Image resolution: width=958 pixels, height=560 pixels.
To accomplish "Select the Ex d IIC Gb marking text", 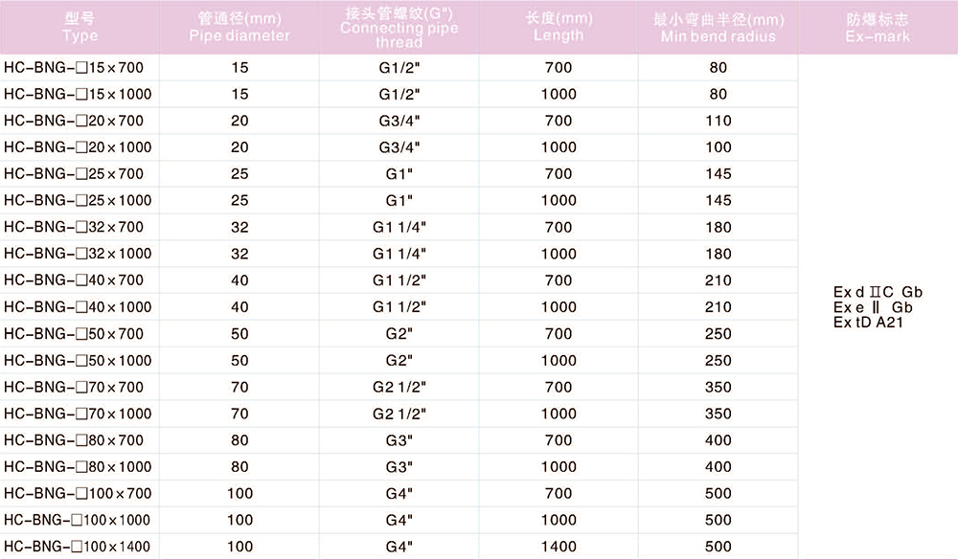I will 878,292.
